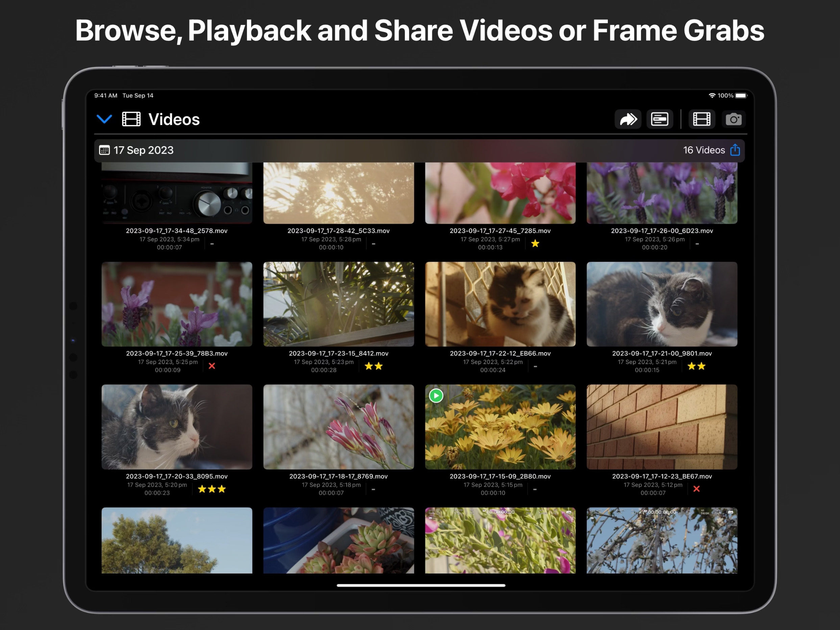Set a rating on unrated 2B80.mov dash
840x630 pixels.
point(535,489)
